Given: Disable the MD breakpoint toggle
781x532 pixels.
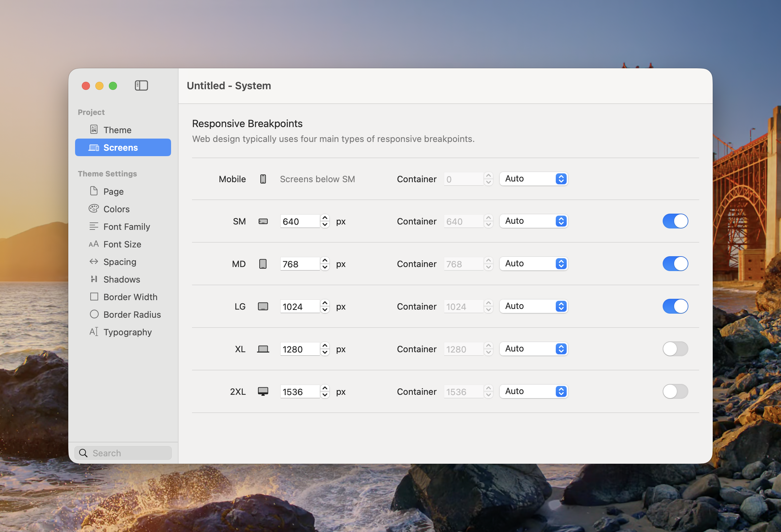Looking at the screenshot, I should [675, 264].
